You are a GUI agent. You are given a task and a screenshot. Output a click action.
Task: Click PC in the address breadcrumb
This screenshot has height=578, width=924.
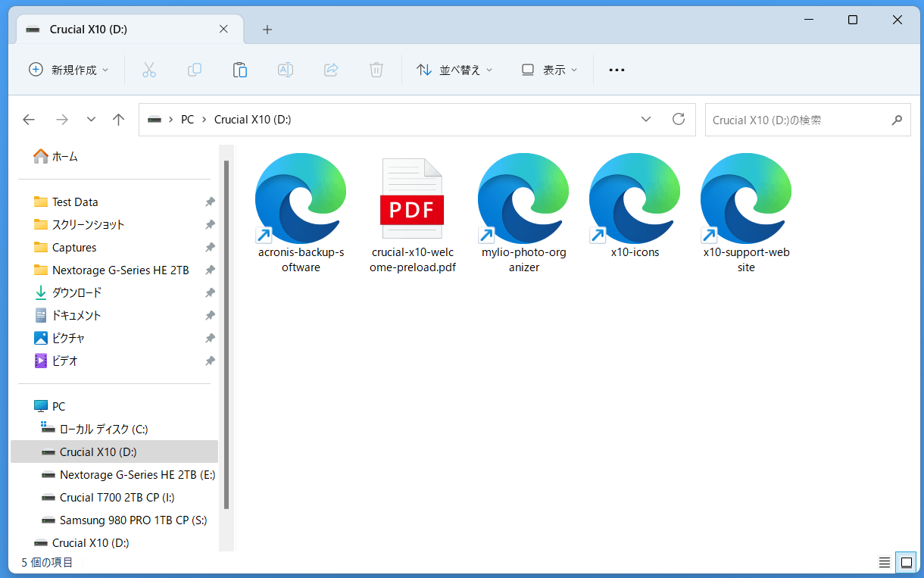click(x=187, y=120)
